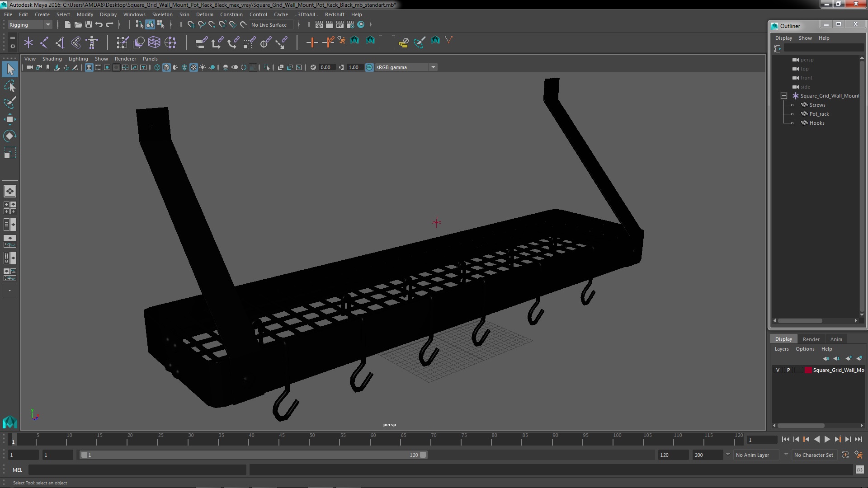Collapse the Square_Grid_Wall_Mount outliner group
868x488 pixels.
tap(784, 96)
